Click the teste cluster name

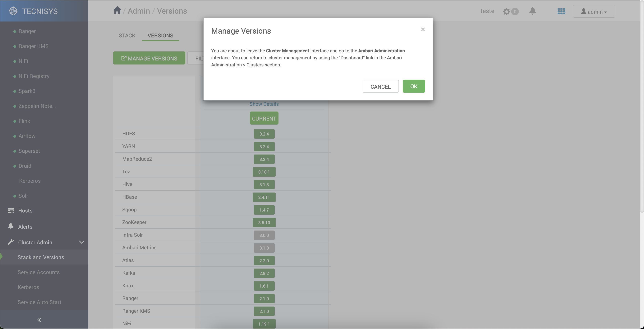click(x=487, y=11)
